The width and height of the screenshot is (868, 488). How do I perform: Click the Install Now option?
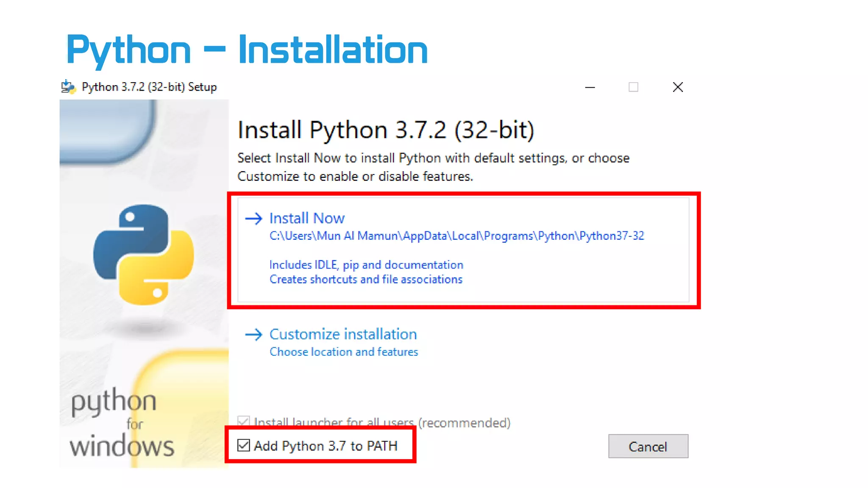pos(463,250)
